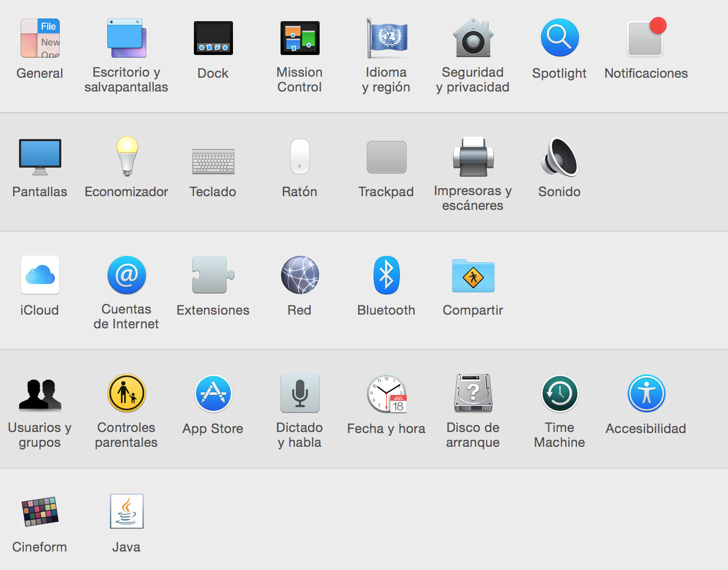Open the Java control panel icon
Viewport: 728px width, 570px height.
[x=126, y=511]
